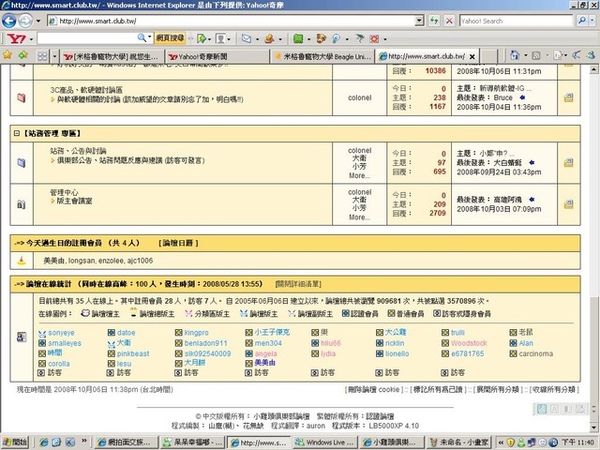
Task: Open online user Woodstock profile
Action: [469, 343]
